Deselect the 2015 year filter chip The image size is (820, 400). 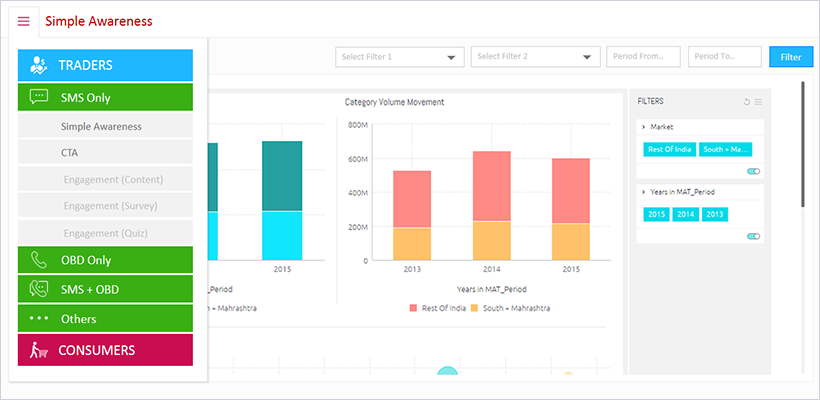point(657,215)
